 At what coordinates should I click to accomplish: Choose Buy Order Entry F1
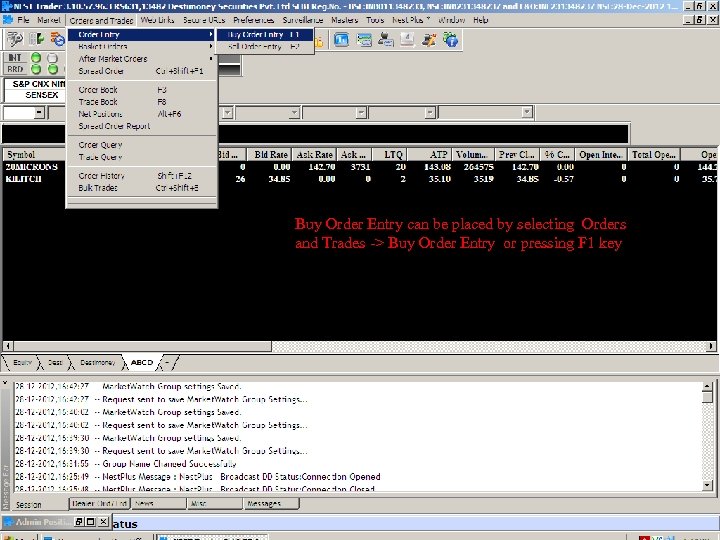265,34
